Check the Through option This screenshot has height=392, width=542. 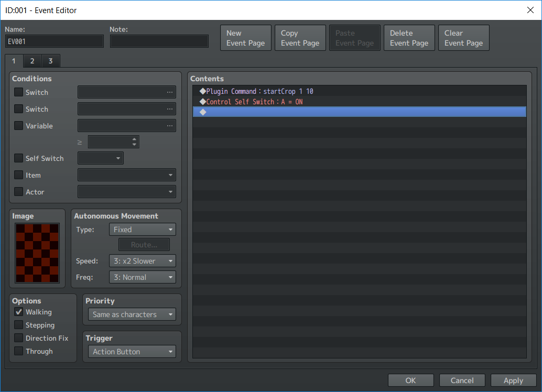[x=19, y=351]
